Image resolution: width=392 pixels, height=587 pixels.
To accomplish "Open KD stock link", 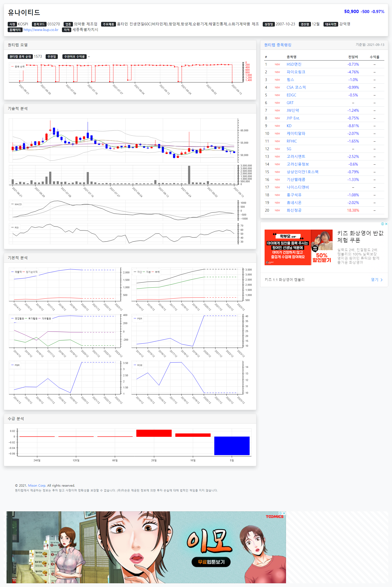I will pos(289,126).
